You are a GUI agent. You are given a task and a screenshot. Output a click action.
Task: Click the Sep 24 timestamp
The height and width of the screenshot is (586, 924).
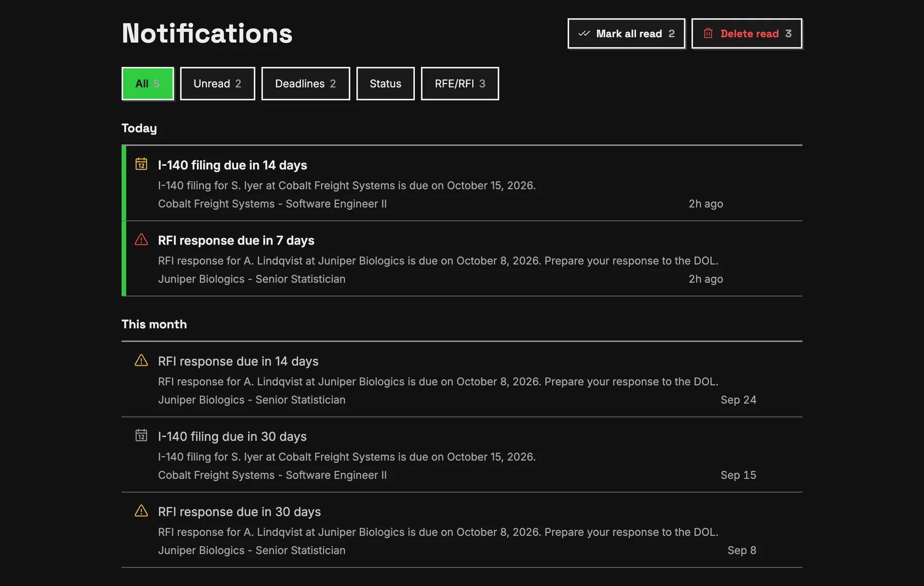(x=738, y=400)
